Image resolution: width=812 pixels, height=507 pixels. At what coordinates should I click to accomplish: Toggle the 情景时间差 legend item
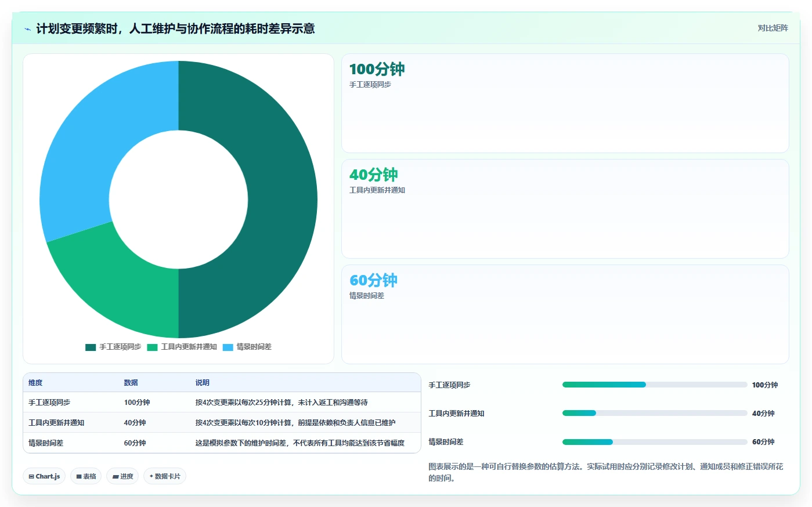(x=247, y=347)
